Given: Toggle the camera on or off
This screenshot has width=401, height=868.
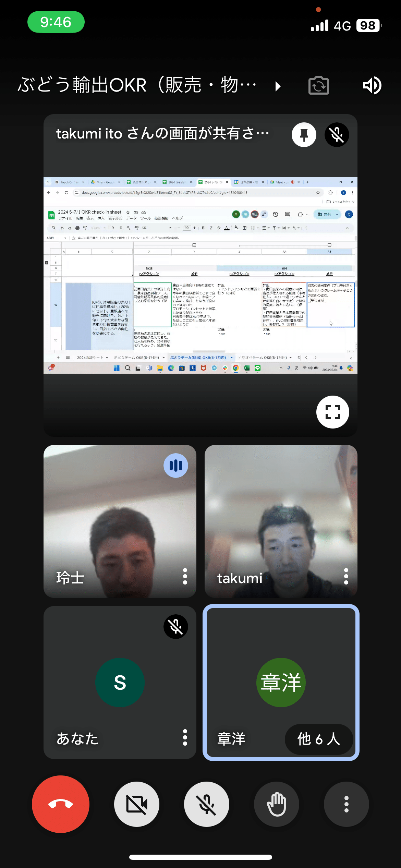Looking at the screenshot, I should click(x=137, y=804).
